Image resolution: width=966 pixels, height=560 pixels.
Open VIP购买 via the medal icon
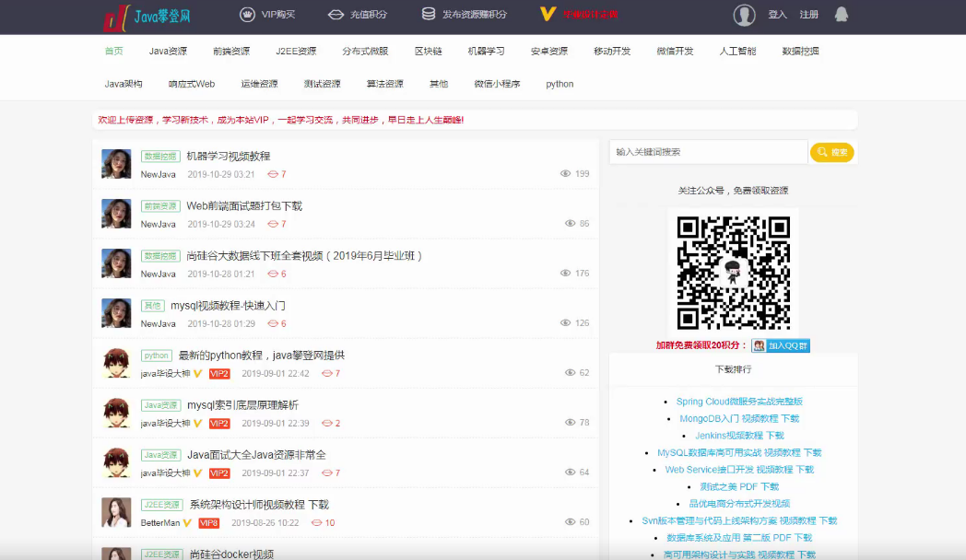246,14
